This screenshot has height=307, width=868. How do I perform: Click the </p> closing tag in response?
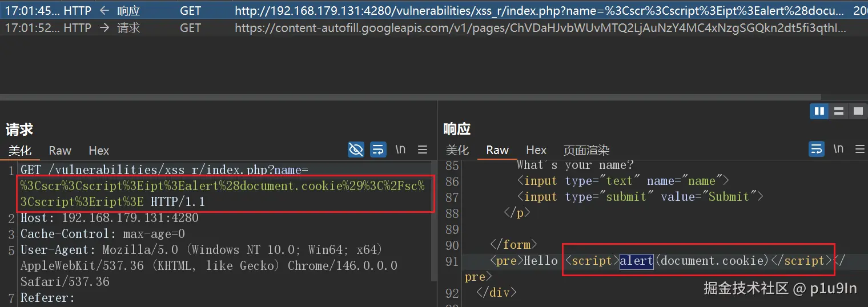[517, 213]
